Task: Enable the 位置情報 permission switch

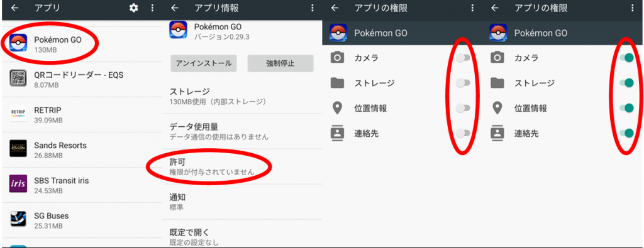Action: click(x=463, y=108)
